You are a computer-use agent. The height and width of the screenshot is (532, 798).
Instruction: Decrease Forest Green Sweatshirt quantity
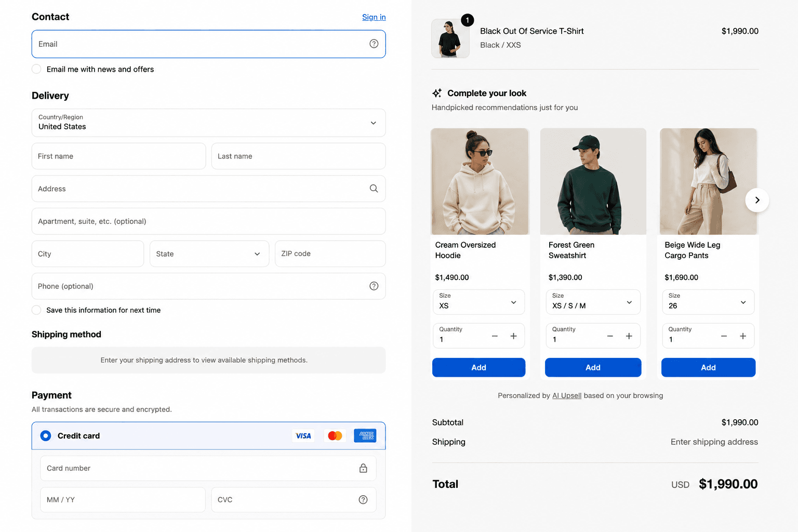click(610, 336)
